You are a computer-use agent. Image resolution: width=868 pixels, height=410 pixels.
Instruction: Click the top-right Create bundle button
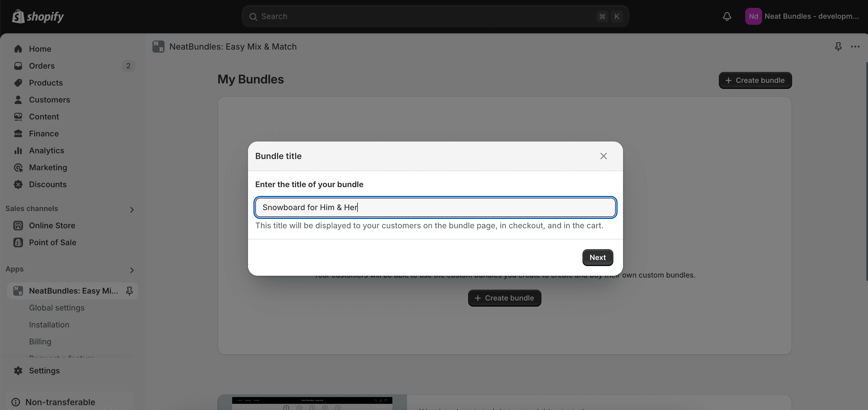[755, 80]
